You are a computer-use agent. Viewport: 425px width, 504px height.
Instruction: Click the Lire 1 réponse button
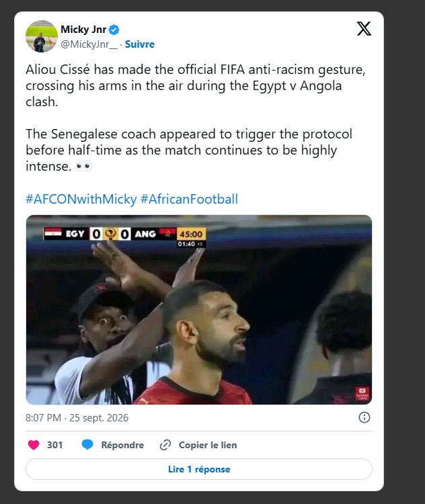(199, 469)
